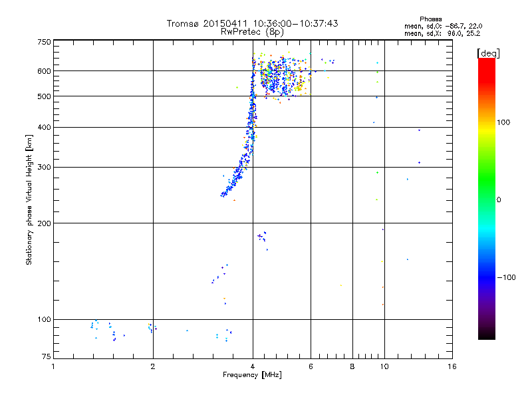532x399 pixels.
Task: Click the y-axis tick label '75'
Action: click(x=47, y=356)
